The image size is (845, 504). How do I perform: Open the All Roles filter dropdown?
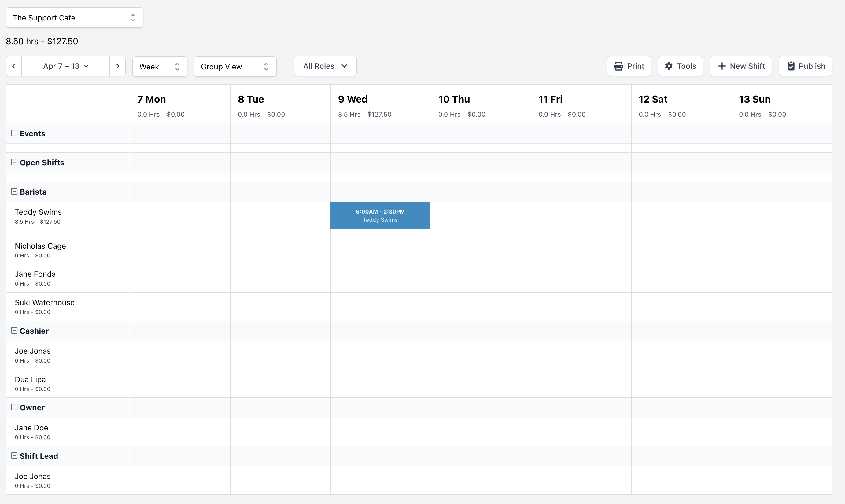[325, 66]
